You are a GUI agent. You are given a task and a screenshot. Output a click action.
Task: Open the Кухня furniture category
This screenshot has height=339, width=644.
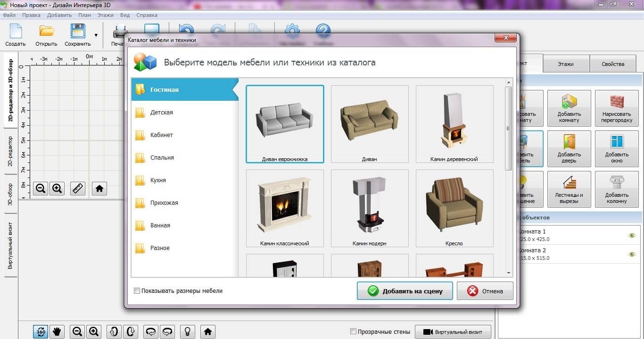coord(158,180)
